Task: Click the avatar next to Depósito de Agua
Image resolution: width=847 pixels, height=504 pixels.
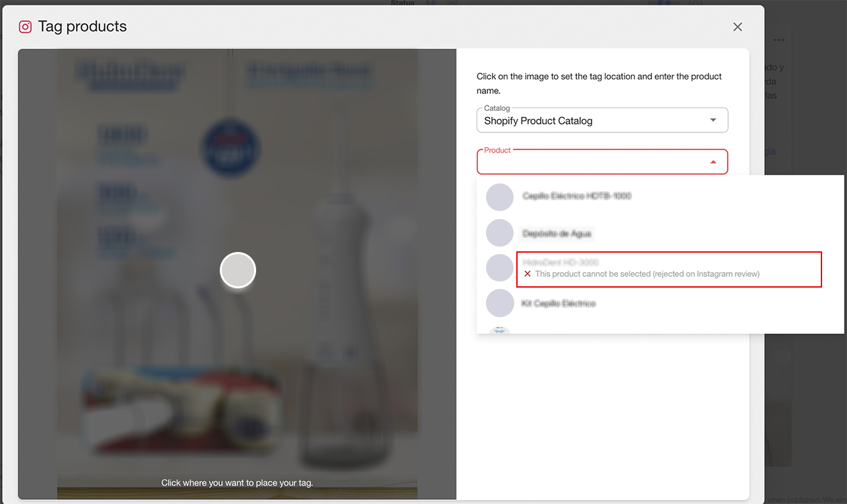Action: pyautogui.click(x=499, y=233)
